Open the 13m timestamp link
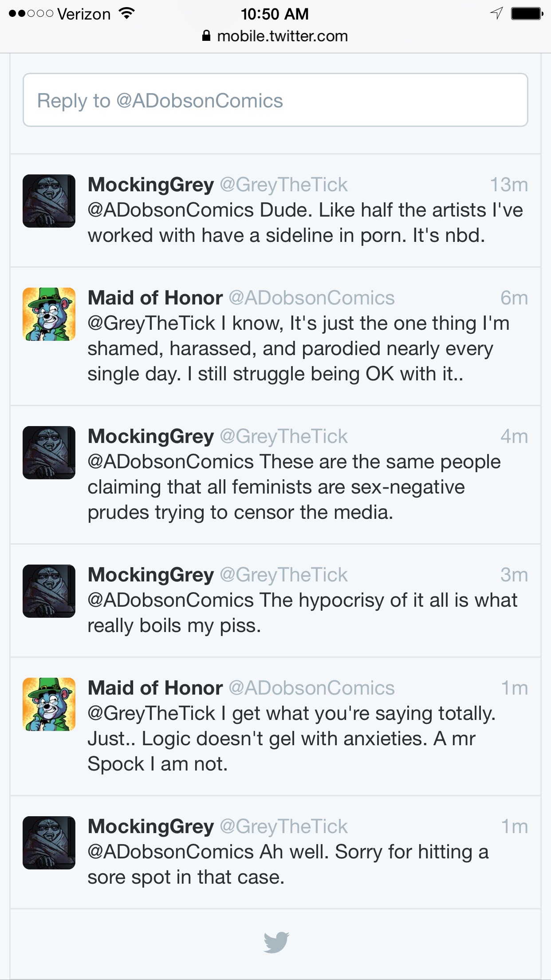 pyautogui.click(x=509, y=185)
